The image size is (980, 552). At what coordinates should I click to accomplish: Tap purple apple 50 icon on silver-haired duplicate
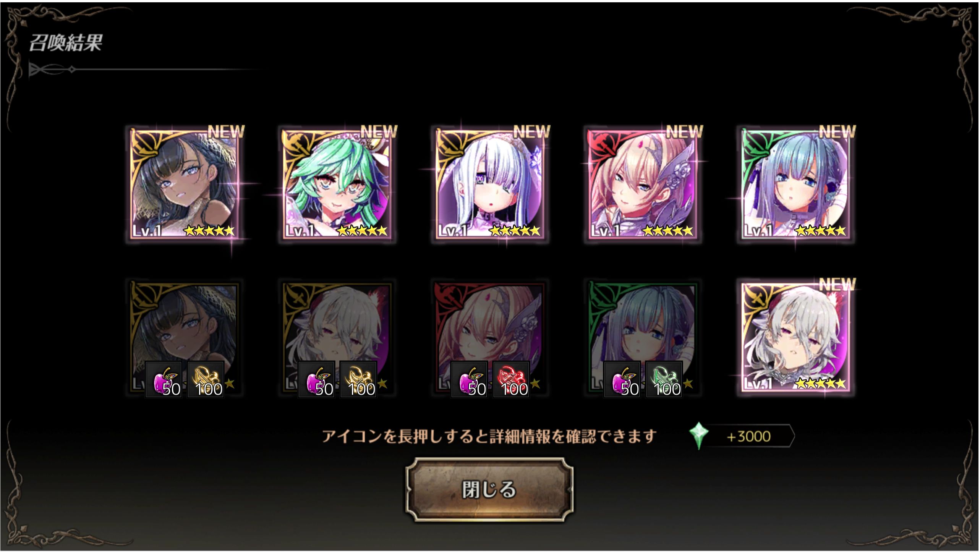pyautogui.click(x=317, y=379)
